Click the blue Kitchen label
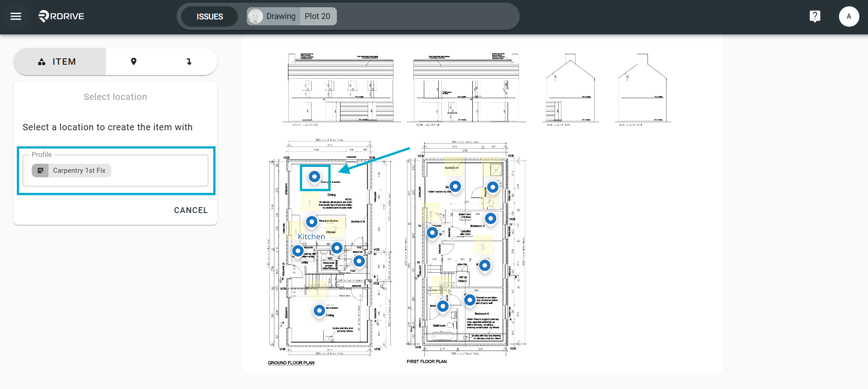 (311, 237)
